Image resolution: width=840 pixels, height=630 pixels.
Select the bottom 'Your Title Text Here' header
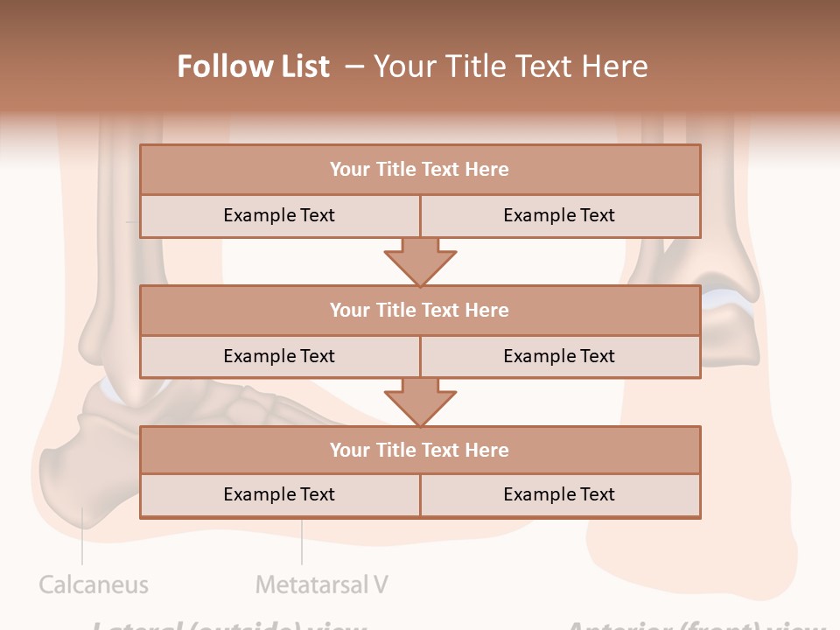pyautogui.click(x=420, y=450)
